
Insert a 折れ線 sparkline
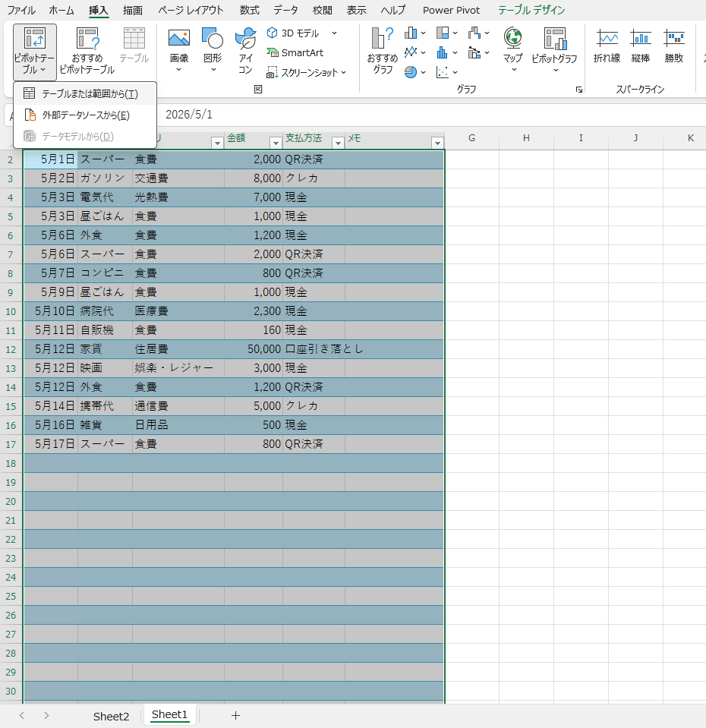point(607,46)
